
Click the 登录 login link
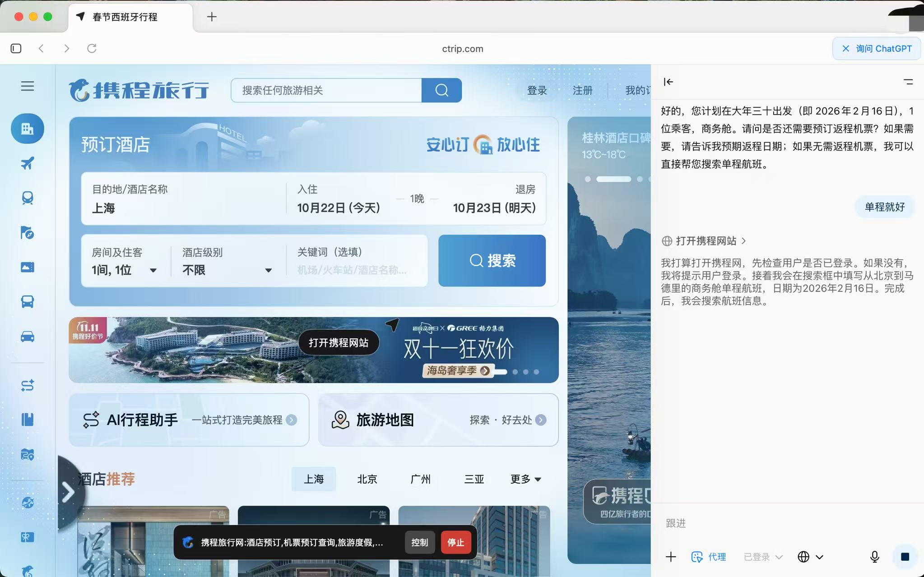point(537,90)
